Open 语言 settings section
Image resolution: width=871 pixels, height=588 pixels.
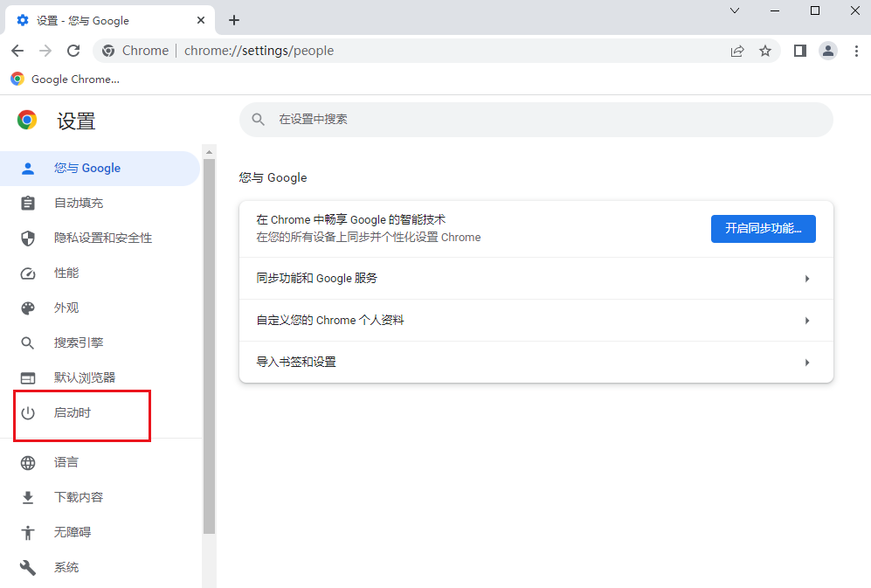pyautogui.click(x=100, y=462)
